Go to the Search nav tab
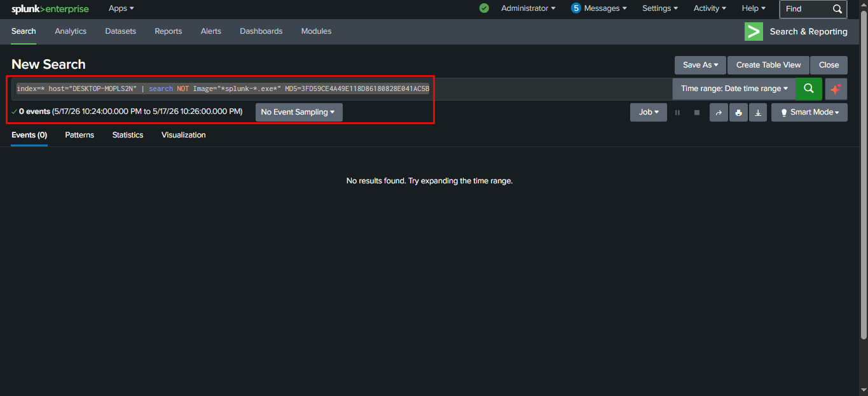This screenshot has width=868, height=396. 24,31
